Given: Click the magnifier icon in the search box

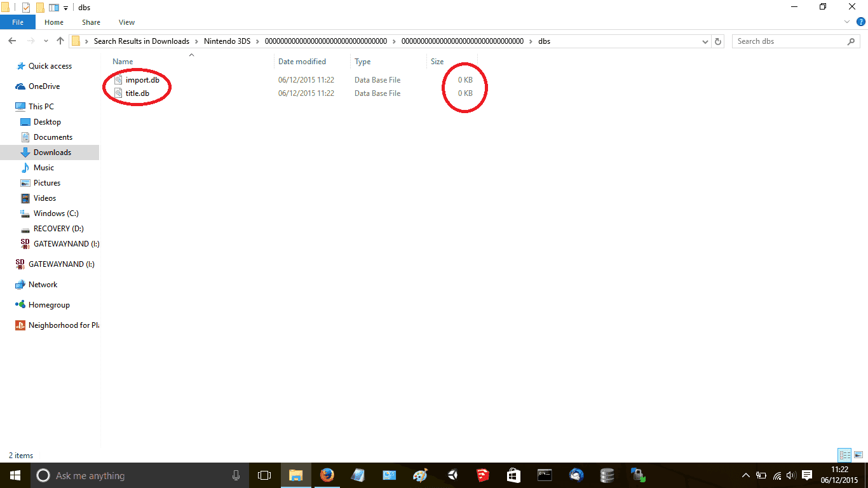Looking at the screenshot, I should pyautogui.click(x=851, y=41).
